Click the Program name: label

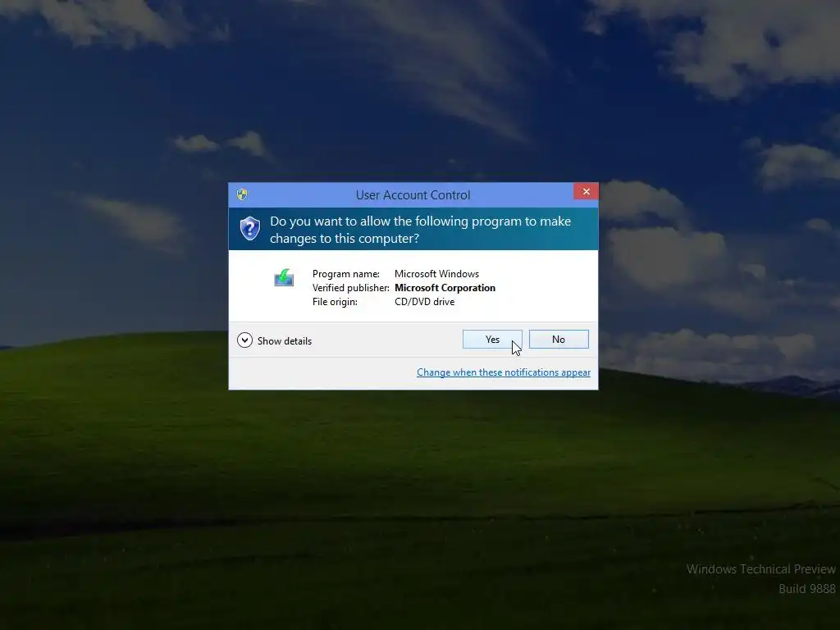point(346,274)
